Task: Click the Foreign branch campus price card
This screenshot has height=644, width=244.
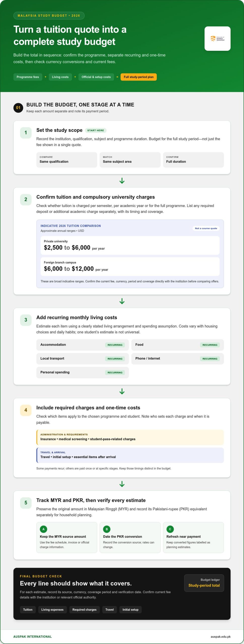Action: pos(130,266)
